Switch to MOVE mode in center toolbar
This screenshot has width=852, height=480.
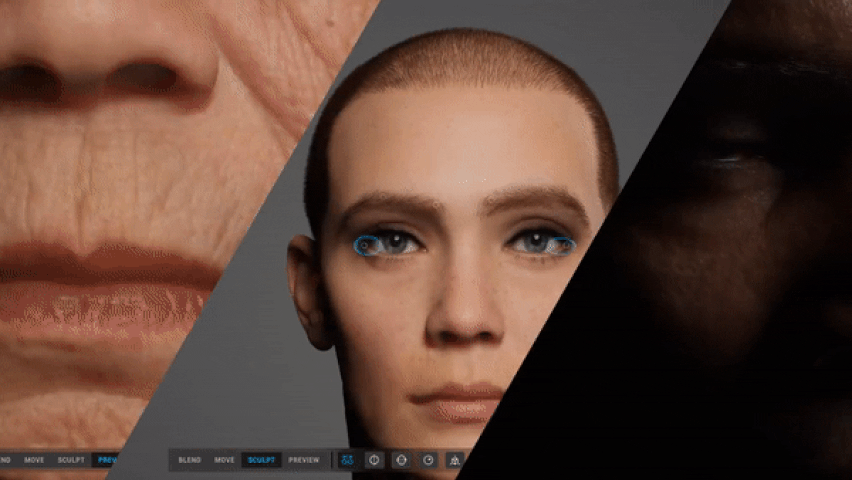point(224,460)
